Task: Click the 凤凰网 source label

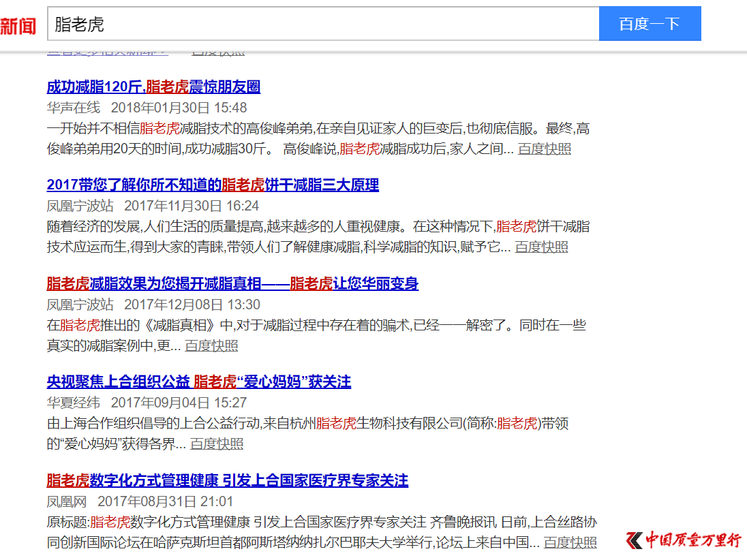Action: coord(66,501)
